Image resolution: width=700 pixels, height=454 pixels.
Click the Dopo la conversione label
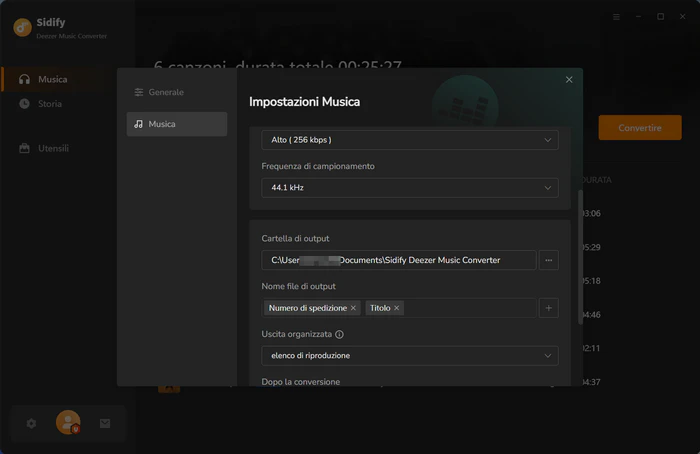[301, 382]
